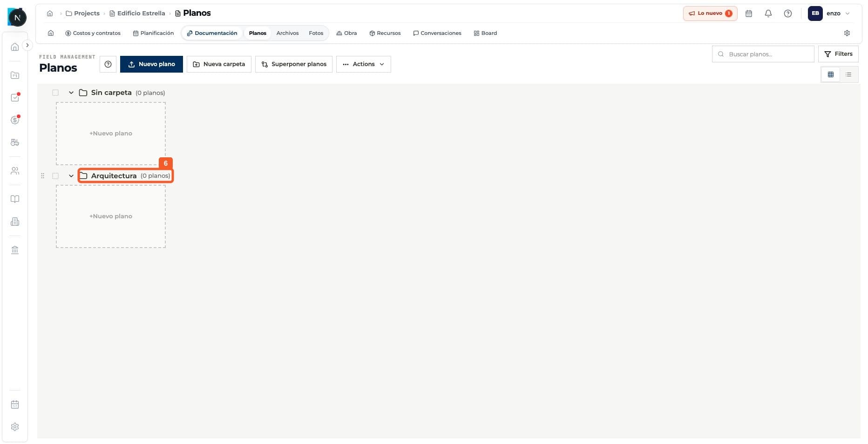Screen dimensions: 868x444
Task: Click the Edificio Estrella breadcrumb
Action: (x=137, y=13)
